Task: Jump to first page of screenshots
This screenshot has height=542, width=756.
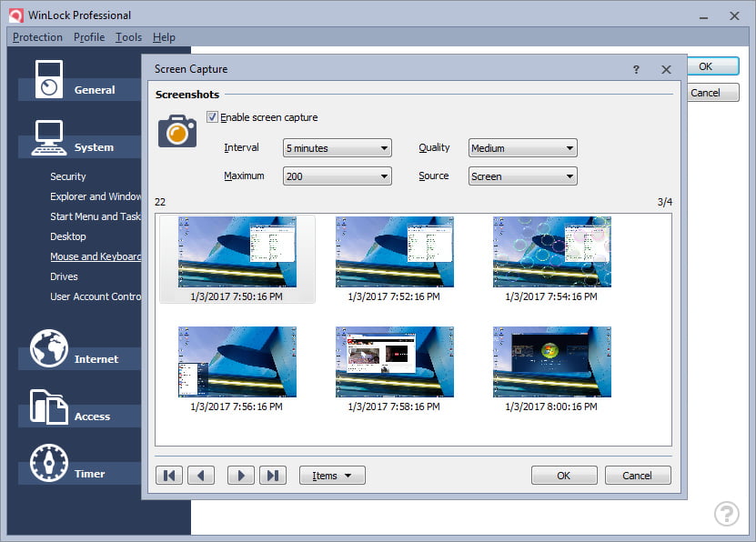Action: pos(169,476)
